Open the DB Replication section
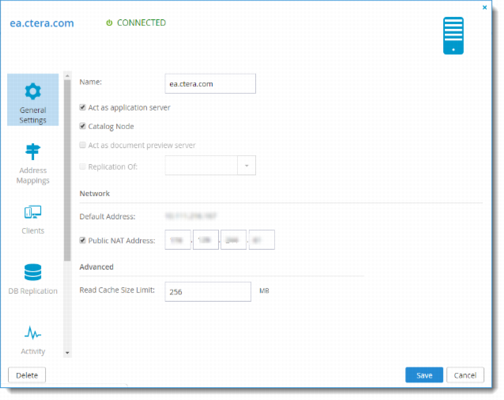504x400 pixels. click(33, 279)
